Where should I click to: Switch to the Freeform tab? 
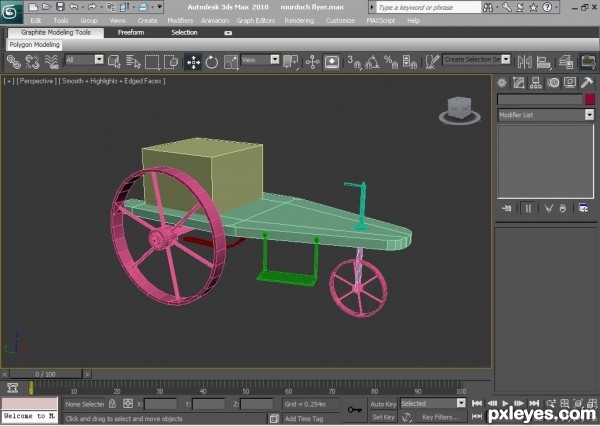point(131,33)
